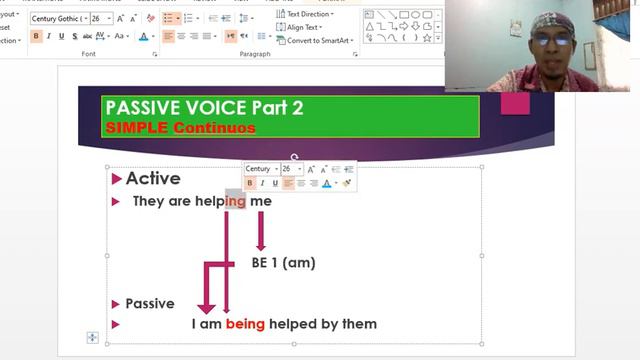Image resolution: width=640 pixels, height=360 pixels.
Task: Select the Arc shape in the gallery
Action: point(381,38)
